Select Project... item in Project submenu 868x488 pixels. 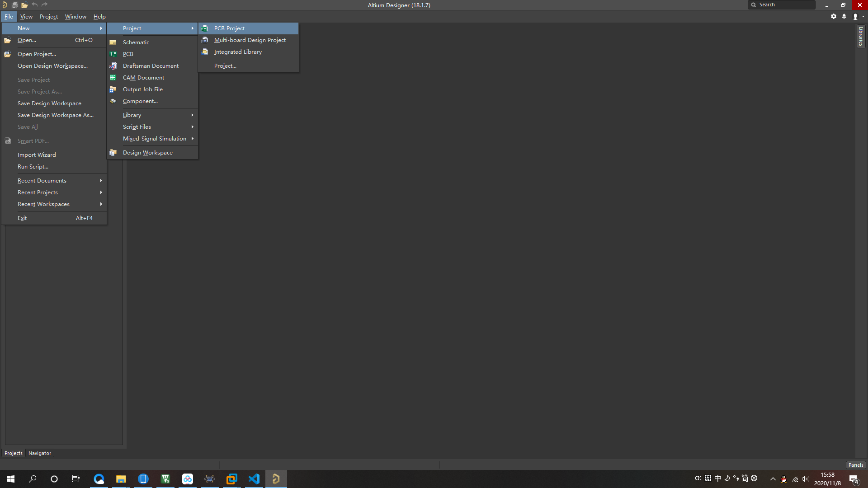click(248, 66)
